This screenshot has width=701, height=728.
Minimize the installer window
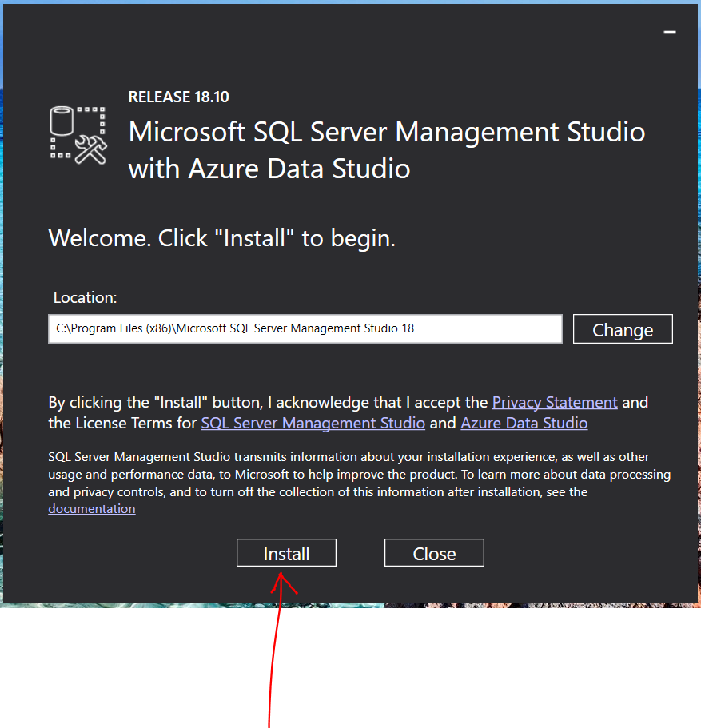(669, 32)
